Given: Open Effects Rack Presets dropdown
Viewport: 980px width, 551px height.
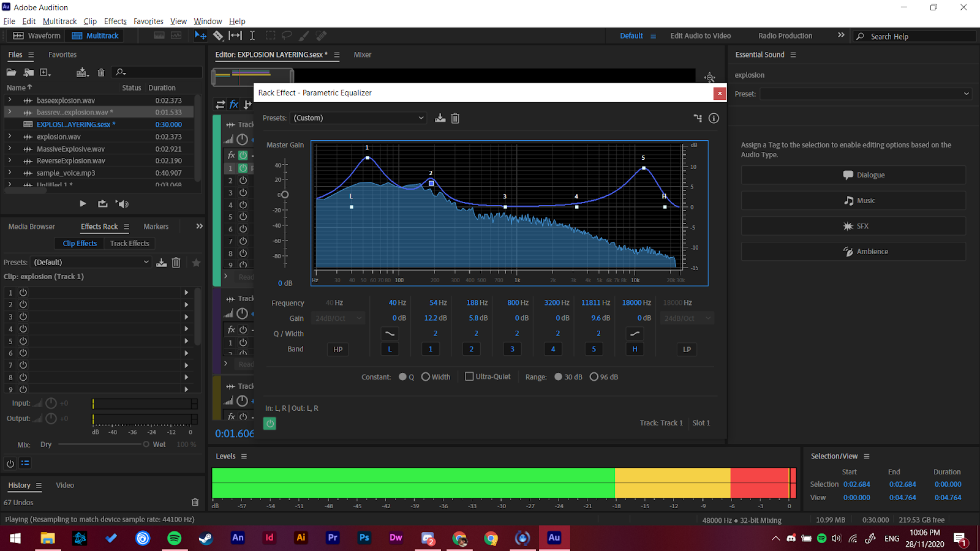Looking at the screenshot, I should tap(91, 262).
